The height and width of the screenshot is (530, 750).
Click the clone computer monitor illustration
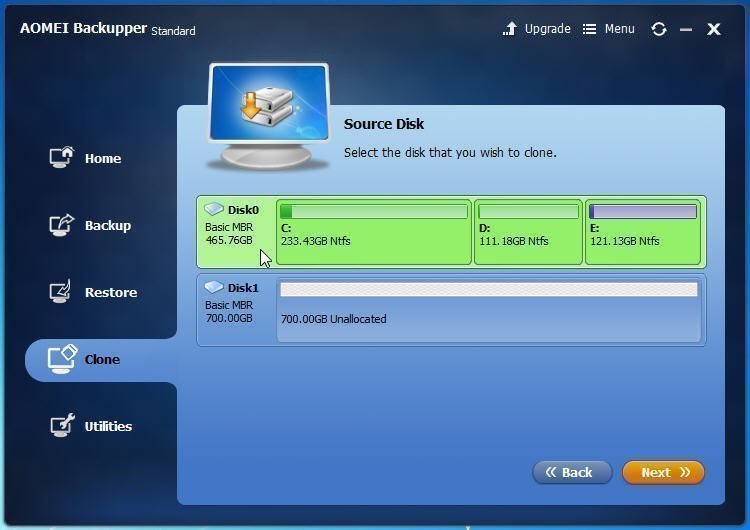[269, 116]
